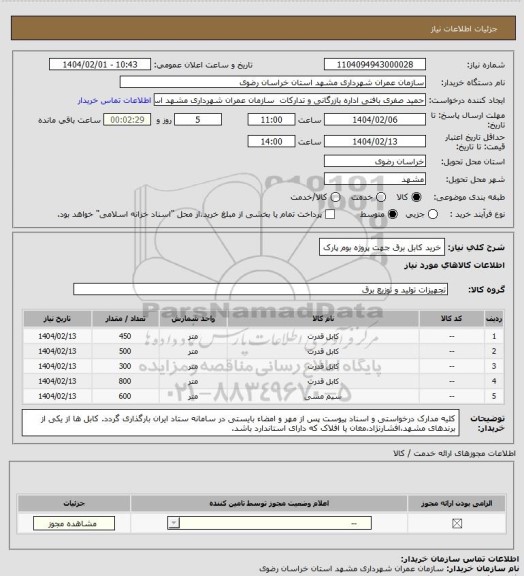Image resolution: width=524 pixels, height=576 pixels.
Task: Select the جزیی purchase type radio
Action: [x=433, y=214]
